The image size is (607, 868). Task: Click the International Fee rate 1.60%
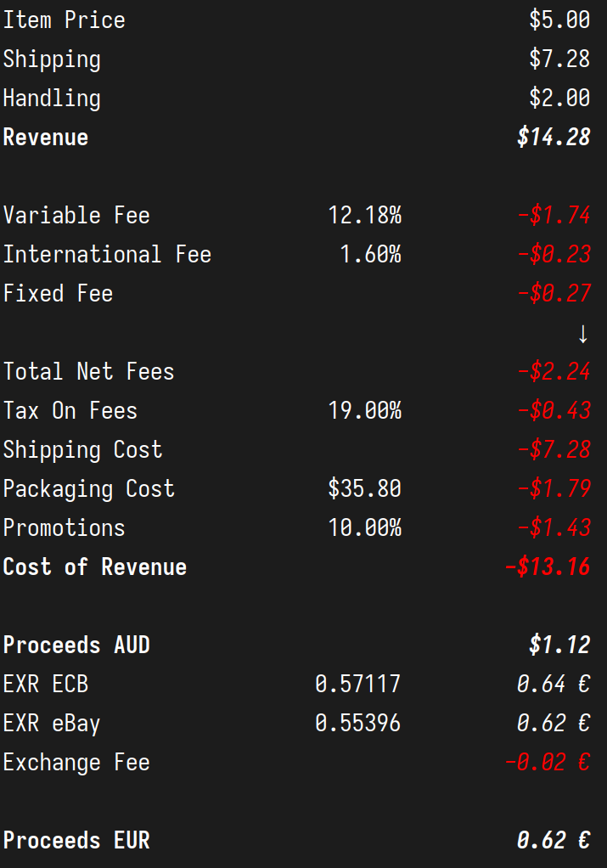click(x=370, y=255)
